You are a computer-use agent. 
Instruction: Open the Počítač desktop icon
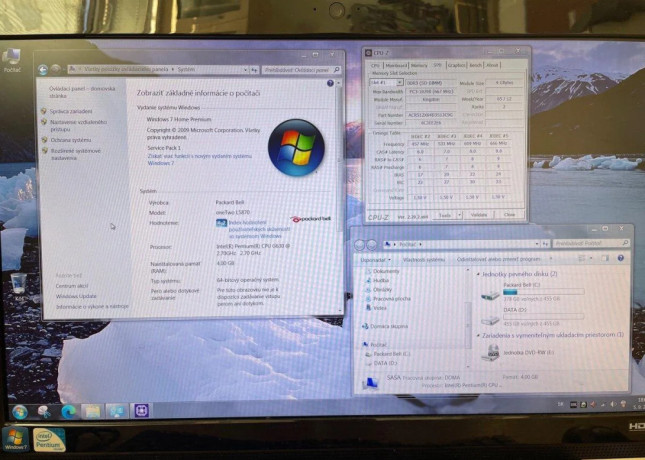tap(12, 60)
